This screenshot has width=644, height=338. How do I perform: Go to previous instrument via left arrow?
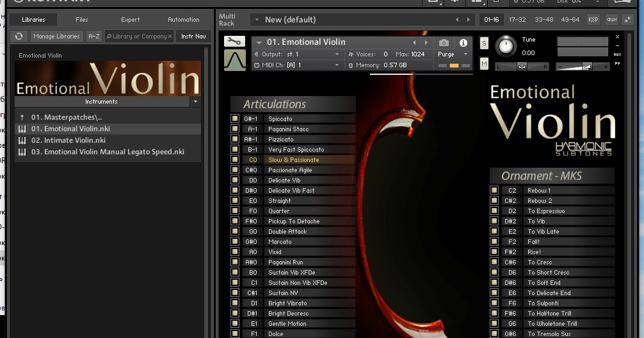(x=414, y=42)
